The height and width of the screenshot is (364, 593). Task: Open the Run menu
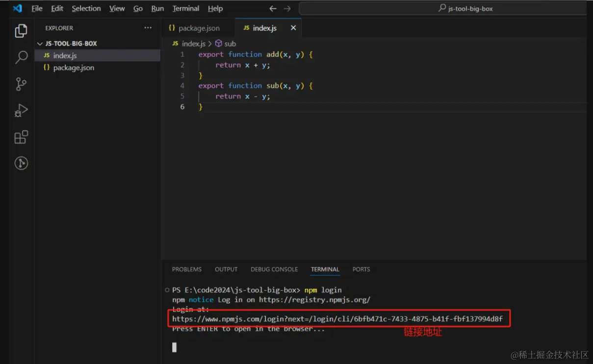(157, 8)
